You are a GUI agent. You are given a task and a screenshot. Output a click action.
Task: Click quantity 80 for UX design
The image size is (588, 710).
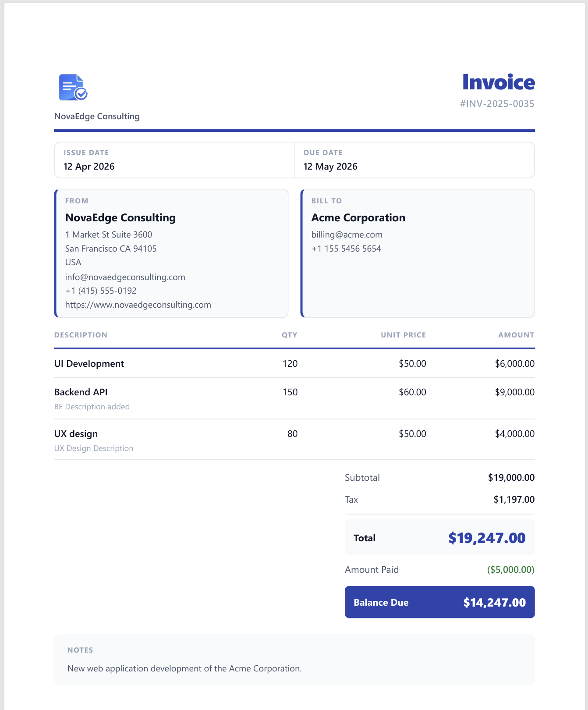tap(293, 434)
